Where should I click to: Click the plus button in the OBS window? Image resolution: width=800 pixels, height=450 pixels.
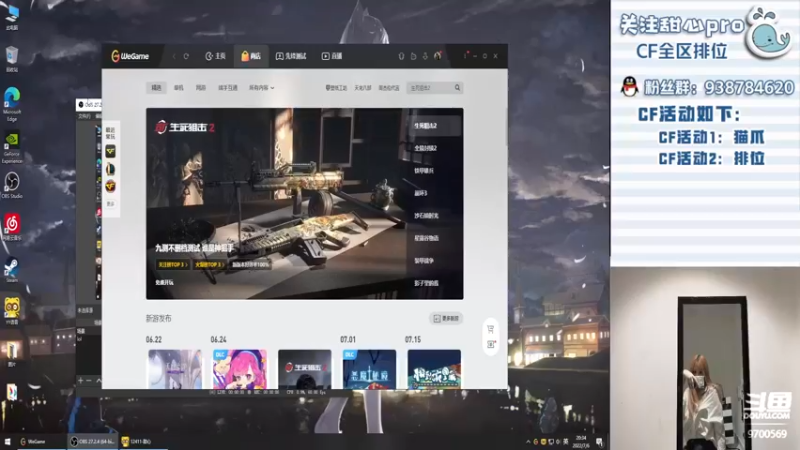pos(80,380)
